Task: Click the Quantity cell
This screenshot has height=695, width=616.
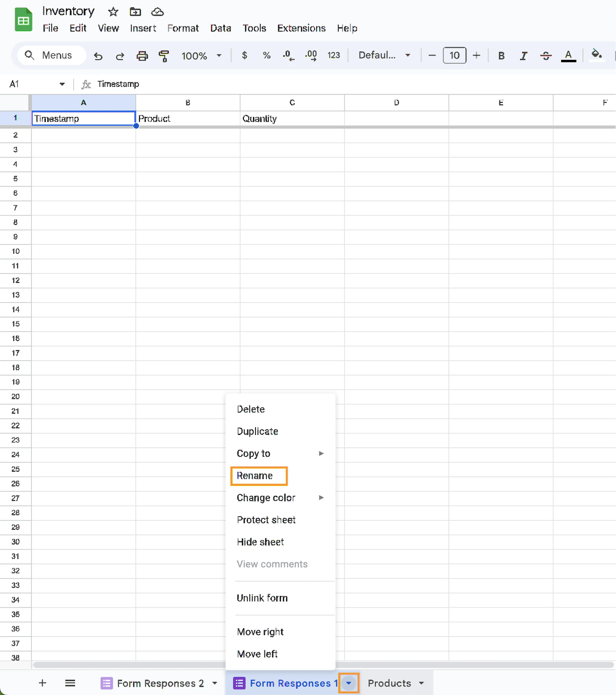Action: 292,119
